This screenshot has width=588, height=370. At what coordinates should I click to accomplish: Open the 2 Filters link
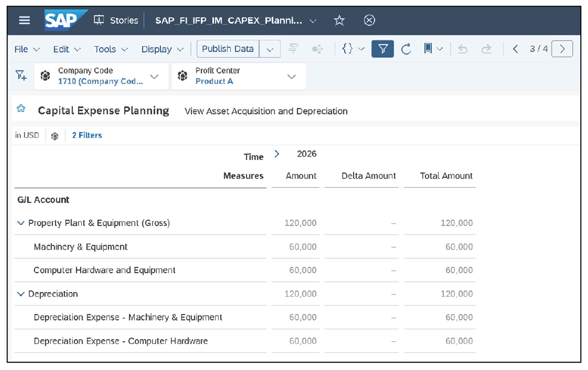pyautogui.click(x=87, y=135)
